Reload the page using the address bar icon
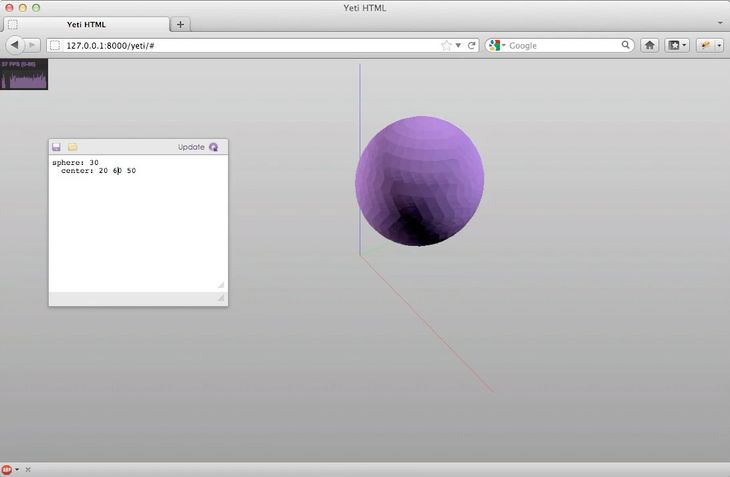Viewport: 730px width, 477px height. click(471, 45)
